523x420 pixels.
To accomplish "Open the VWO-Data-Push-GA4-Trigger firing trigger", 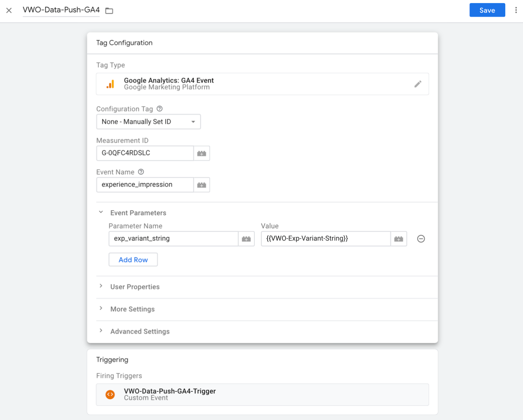I will click(x=262, y=394).
